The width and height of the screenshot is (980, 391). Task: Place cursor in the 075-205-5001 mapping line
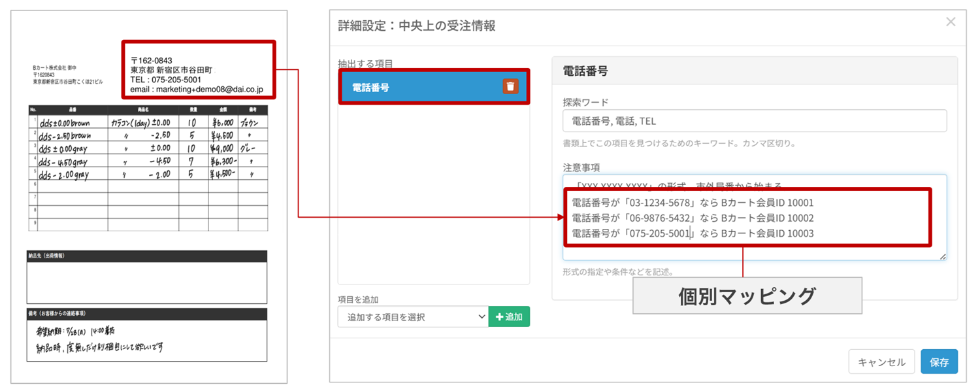[x=693, y=233]
